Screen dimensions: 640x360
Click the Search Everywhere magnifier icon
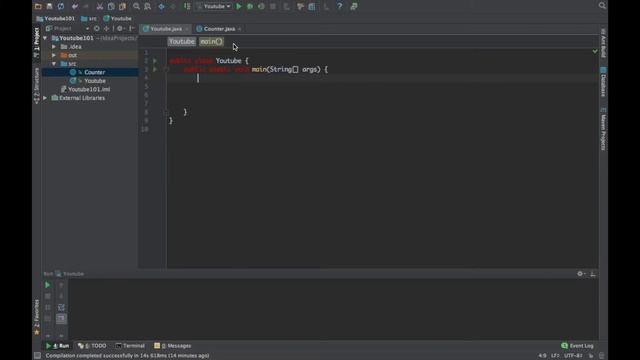point(602,6)
